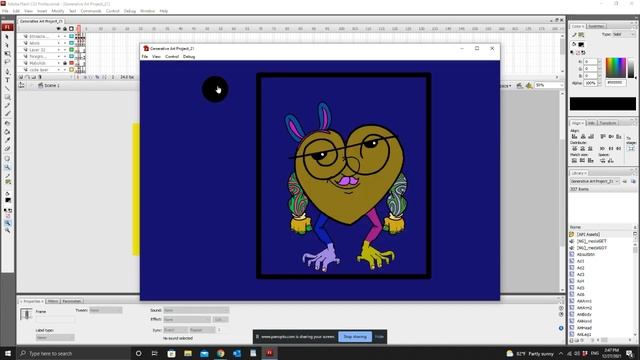Select the Pencil tool
The height and width of the screenshot is (360, 640).
tap(7, 106)
